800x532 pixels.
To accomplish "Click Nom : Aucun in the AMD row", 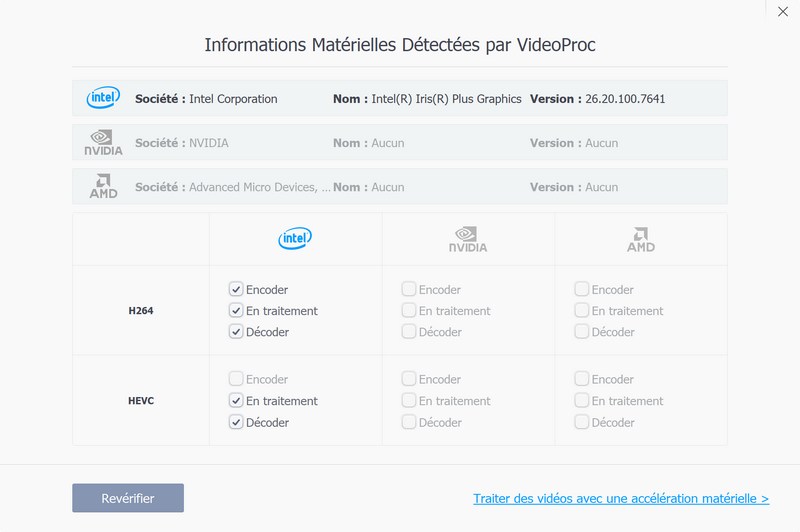I will coord(368,187).
